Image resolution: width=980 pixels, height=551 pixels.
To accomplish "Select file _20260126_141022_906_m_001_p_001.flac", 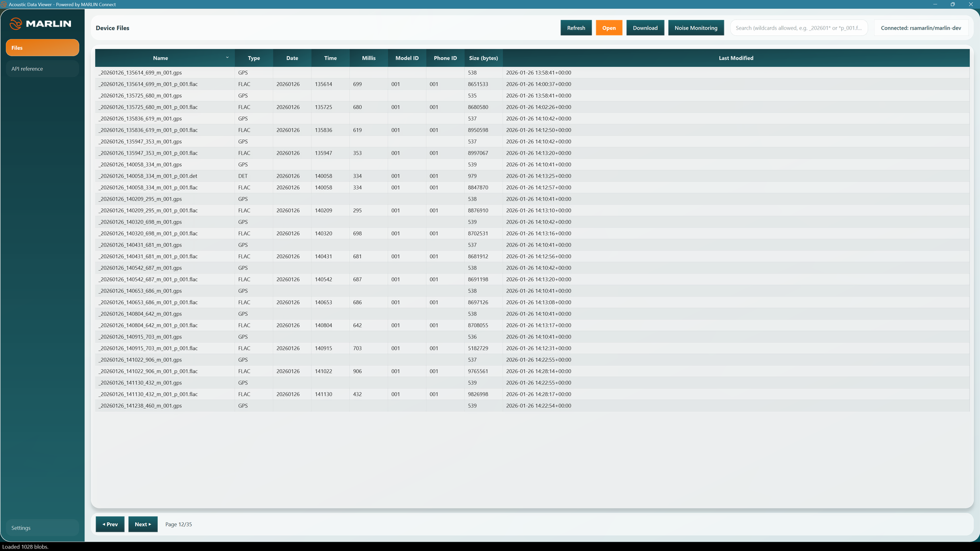I will click(x=148, y=371).
